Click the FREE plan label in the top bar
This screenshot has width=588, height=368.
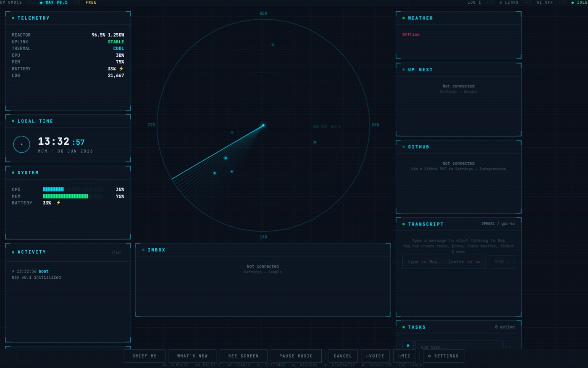click(x=91, y=3)
